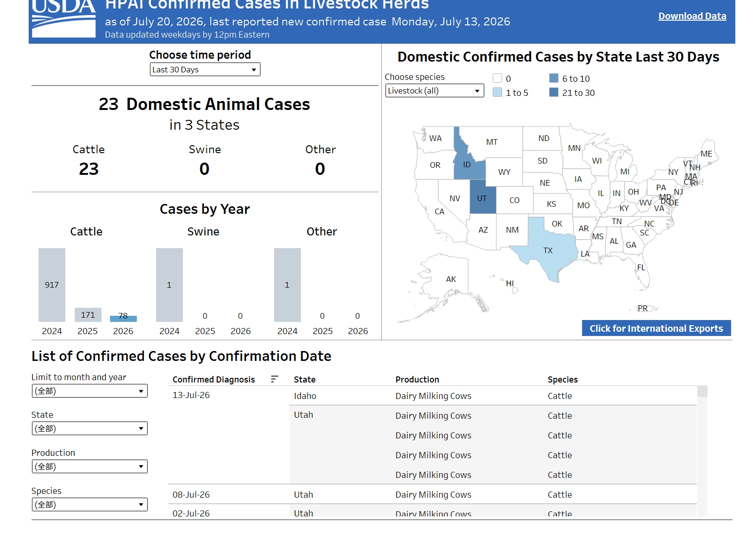Click the 2026 cattle bar showing 78
756x539 pixels.
point(123,319)
